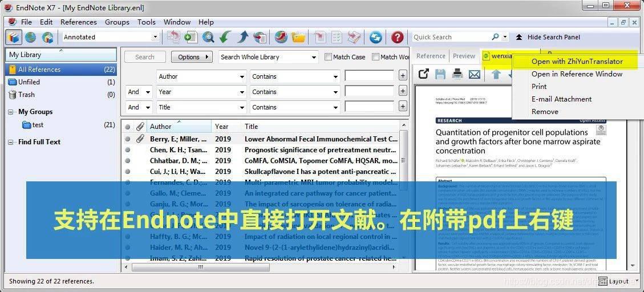
Task: Enable the Match Case checkbox
Action: click(329, 57)
